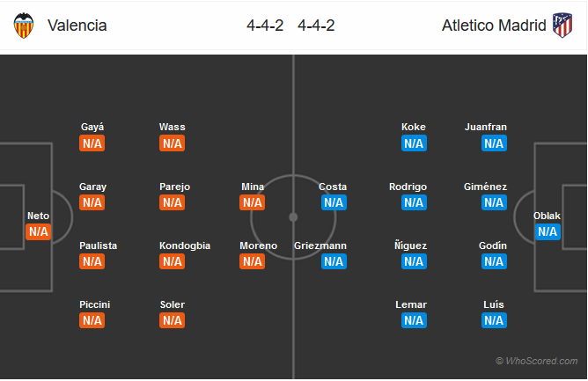
Task: Open Kondogbia's N/A rating badge
Action: (173, 261)
